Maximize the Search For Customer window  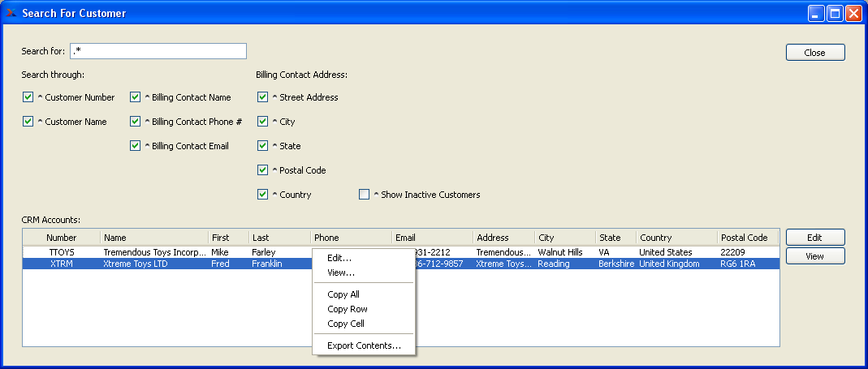pyautogui.click(x=835, y=13)
